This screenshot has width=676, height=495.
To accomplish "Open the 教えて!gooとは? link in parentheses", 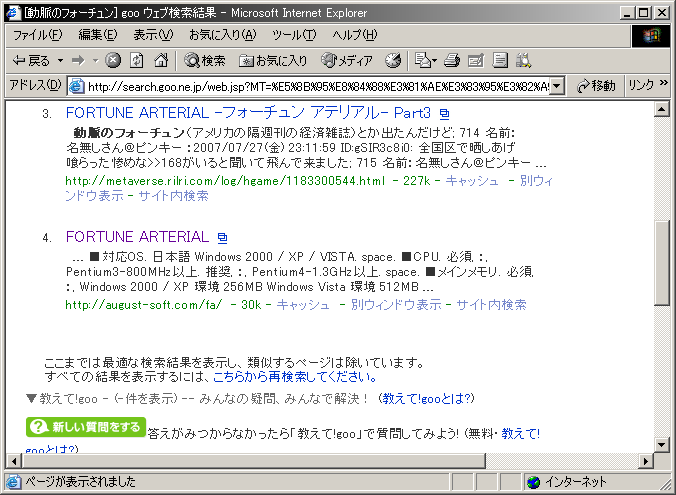I will [x=426, y=398].
